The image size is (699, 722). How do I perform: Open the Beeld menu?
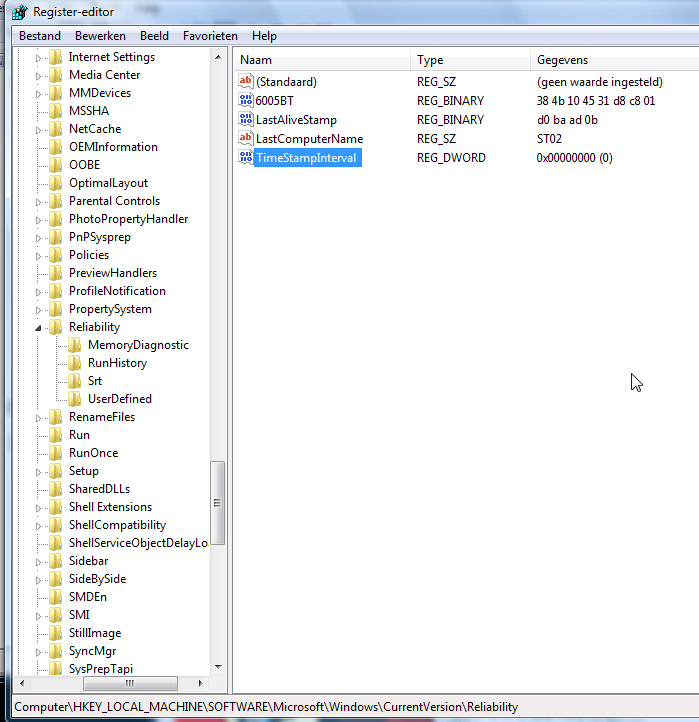(x=154, y=36)
